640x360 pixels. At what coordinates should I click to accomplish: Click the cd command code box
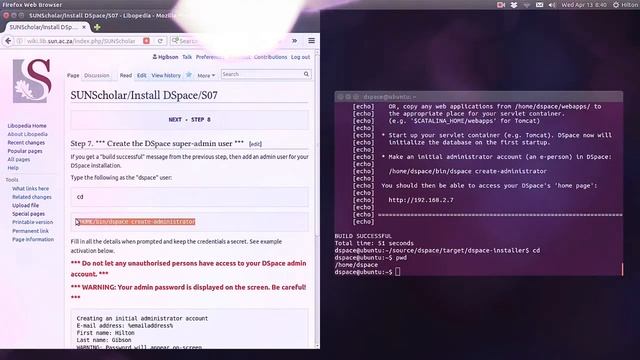point(190,197)
